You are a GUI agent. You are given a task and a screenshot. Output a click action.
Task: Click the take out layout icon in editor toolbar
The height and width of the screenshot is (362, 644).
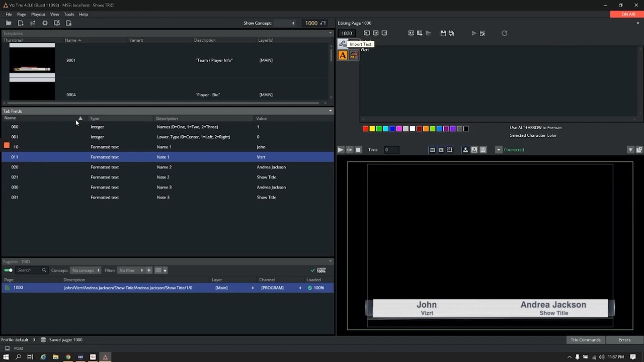384,33
